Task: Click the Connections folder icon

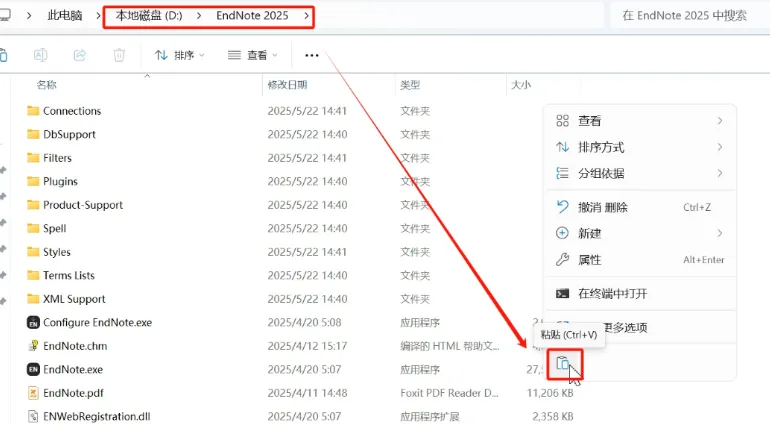Action: click(x=33, y=111)
